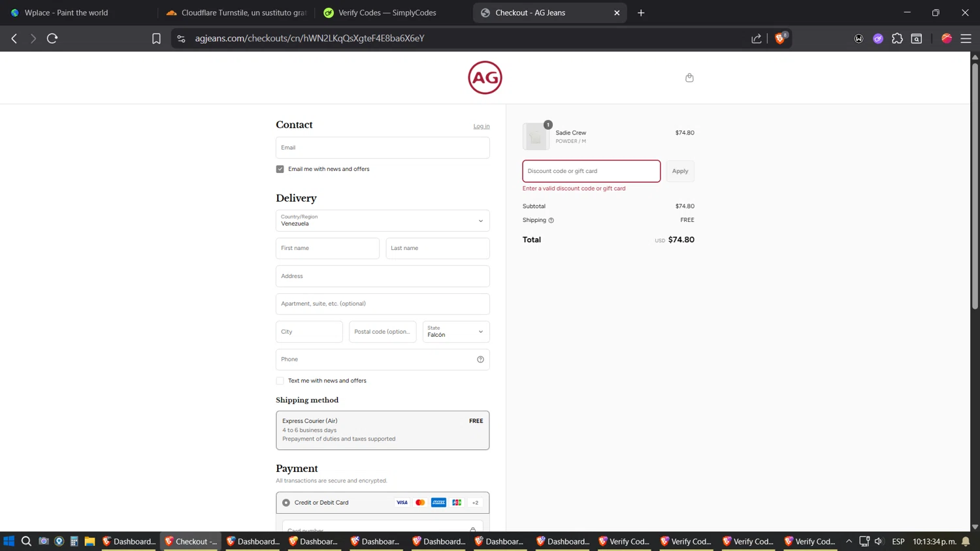This screenshot has height=551, width=980.
Task: Show the +2 more payment cards
Action: [x=475, y=503]
